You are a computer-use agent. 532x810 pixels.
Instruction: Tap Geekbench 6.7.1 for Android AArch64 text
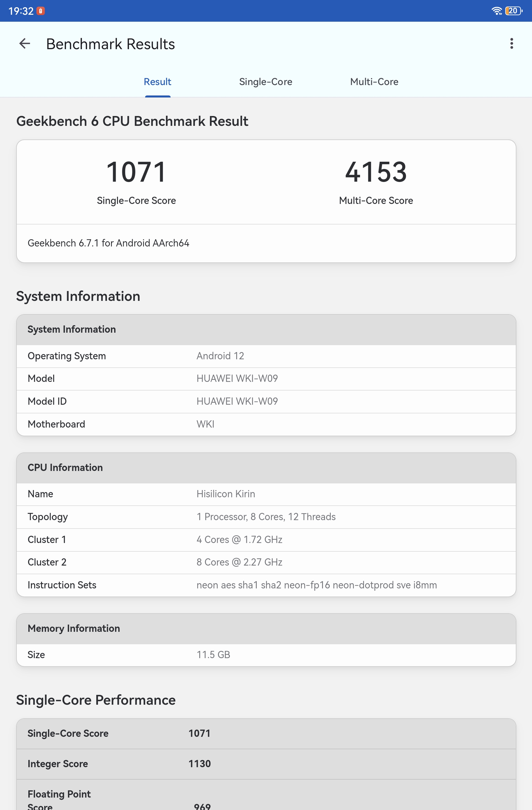(x=108, y=243)
